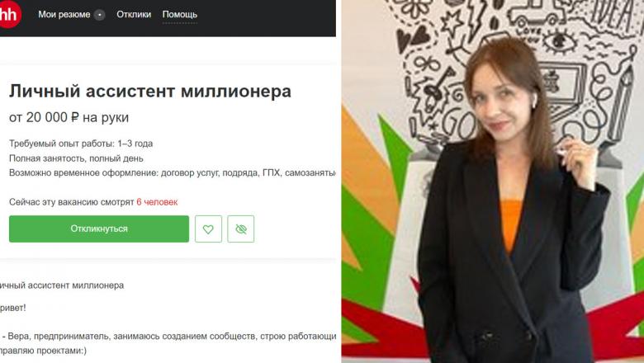Click the smaller vacancy subtitle in description

pos(62,285)
